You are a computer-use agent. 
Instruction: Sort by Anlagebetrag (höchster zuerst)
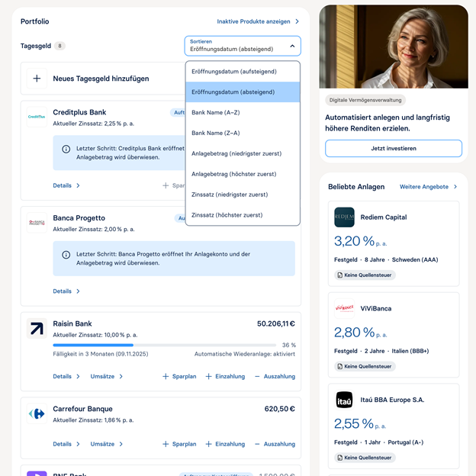243,174
